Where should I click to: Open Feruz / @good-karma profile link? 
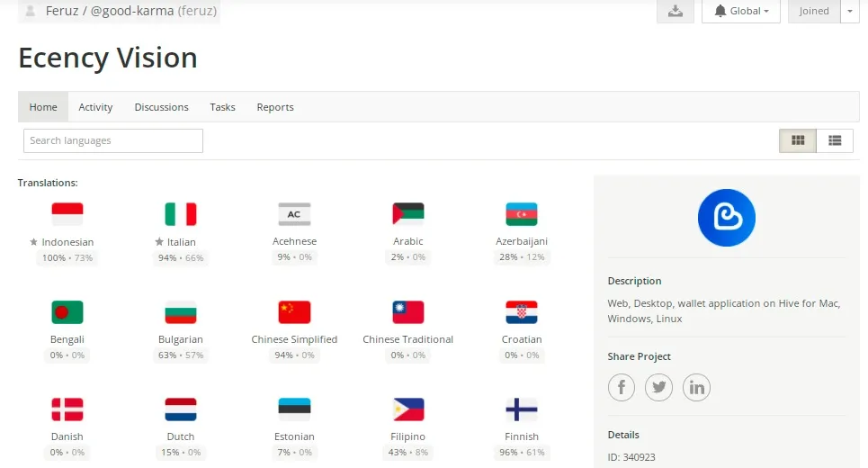tap(131, 11)
